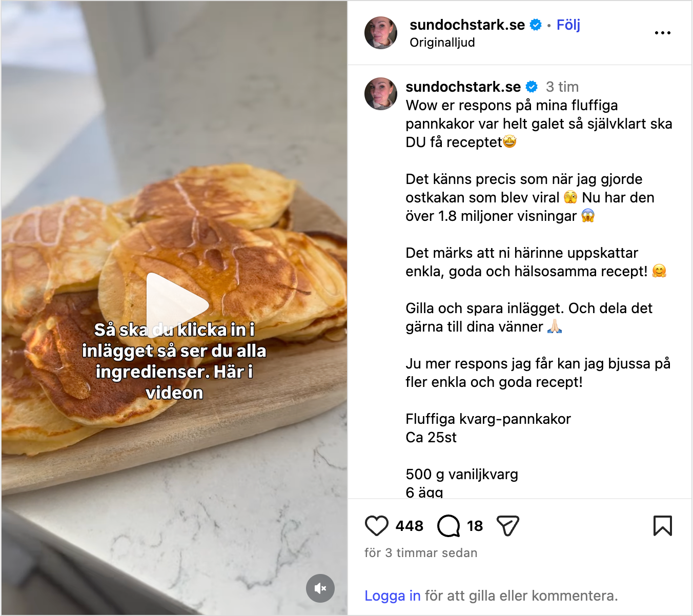
Task: Share the post with the paper plane icon
Action: pyautogui.click(x=508, y=526)
